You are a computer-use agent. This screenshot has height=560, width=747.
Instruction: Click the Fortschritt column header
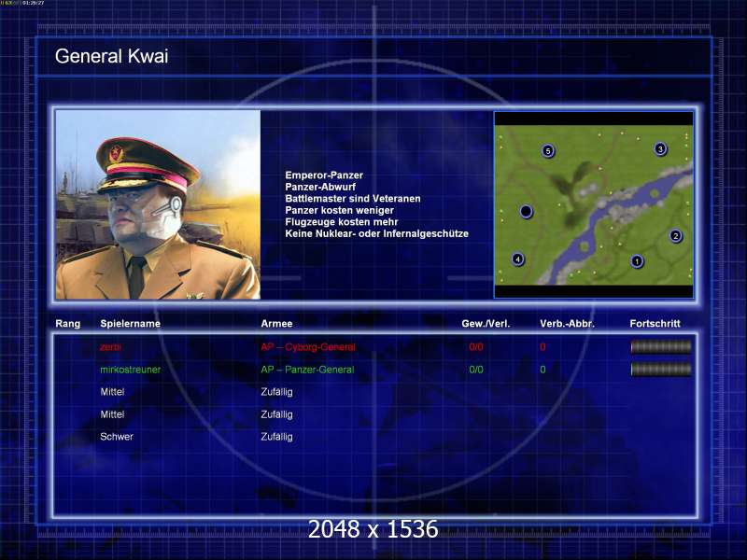(655, 324)
